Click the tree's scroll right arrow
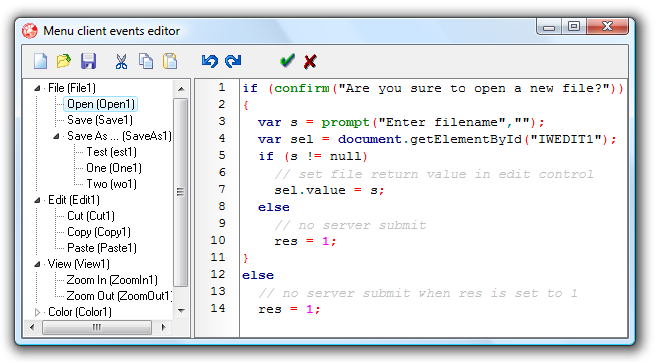The width and height of the screenshot is (655, 362). pos(163,328)
